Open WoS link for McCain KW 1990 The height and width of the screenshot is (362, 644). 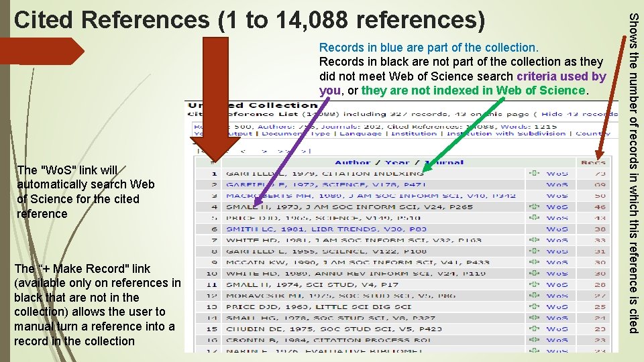557,262
